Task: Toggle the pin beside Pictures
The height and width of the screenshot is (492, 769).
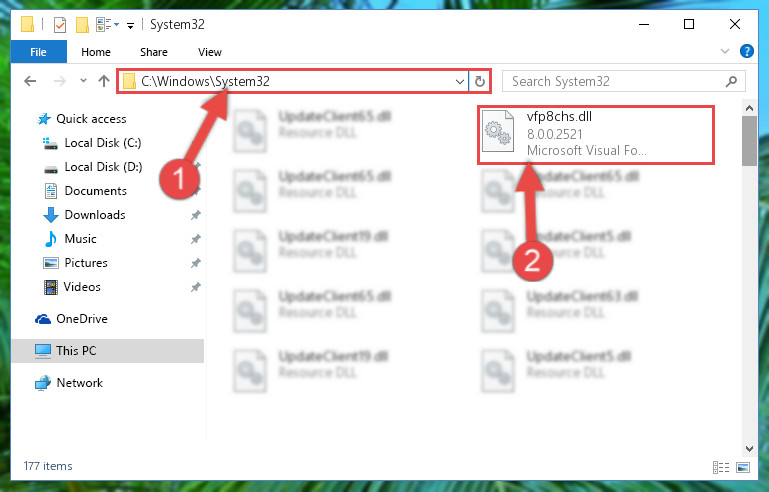Action: tap(196, 263)
